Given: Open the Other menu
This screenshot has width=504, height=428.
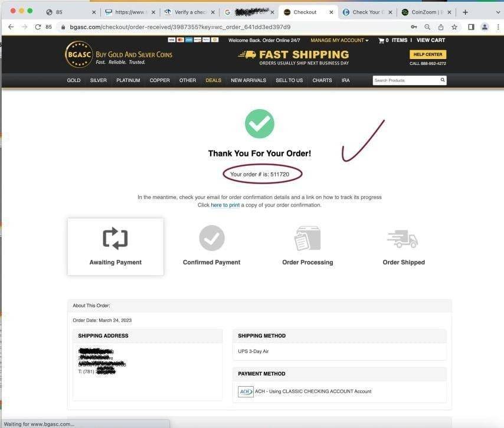Looking at the screenshot, I should [x=188, y=80].
